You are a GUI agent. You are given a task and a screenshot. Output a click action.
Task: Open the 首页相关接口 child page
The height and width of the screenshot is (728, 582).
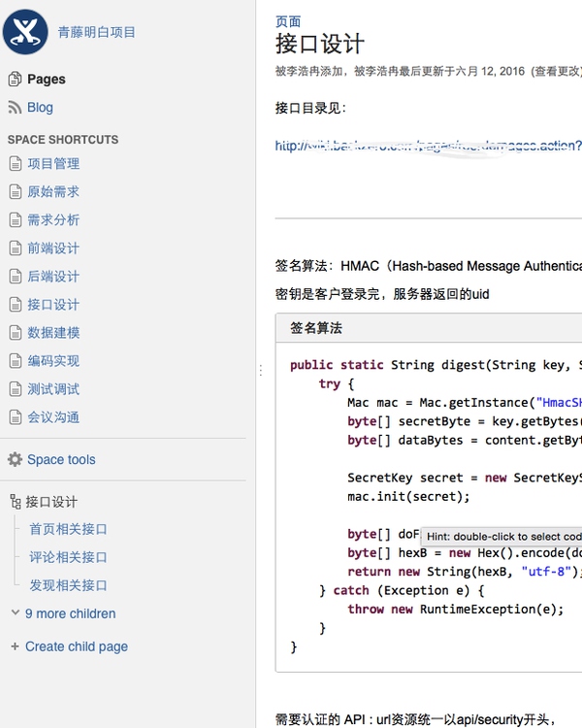click(x=68, y=529)
